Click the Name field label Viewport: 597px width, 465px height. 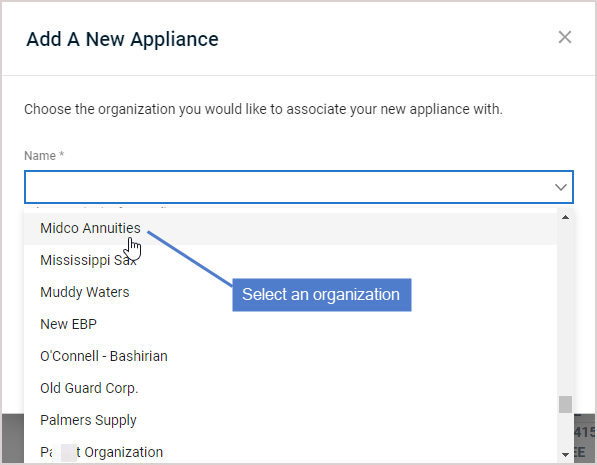click(44, 156)
